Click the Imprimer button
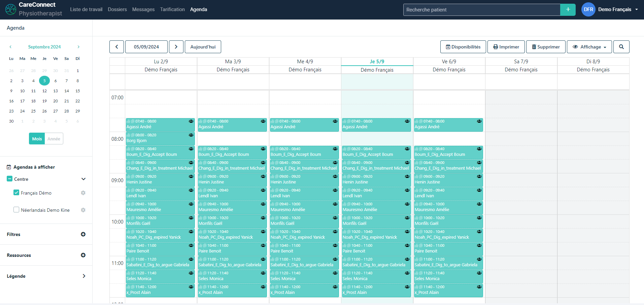The width and height of the screenshot is (644, 305). click(x=506, y=47)
